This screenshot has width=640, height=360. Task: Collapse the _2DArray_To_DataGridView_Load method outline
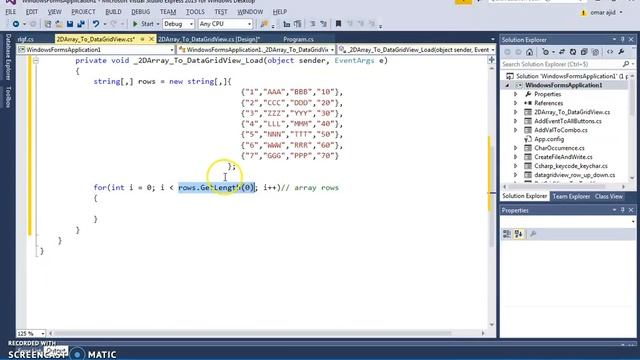coord(36,60)
